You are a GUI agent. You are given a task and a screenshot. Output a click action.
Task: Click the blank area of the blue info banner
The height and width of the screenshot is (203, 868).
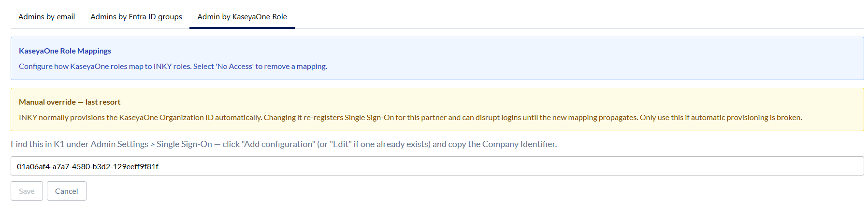click(x=580, y=58)
